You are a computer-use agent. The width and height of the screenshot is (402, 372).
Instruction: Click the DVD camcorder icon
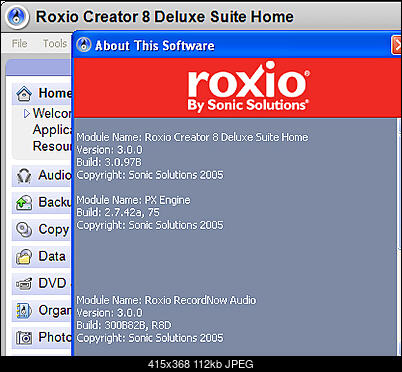click(24, 284)
